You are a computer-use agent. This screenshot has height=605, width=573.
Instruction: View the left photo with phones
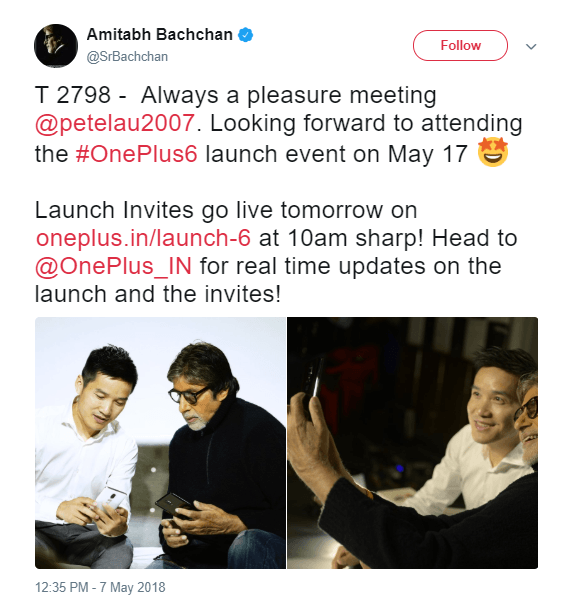[160, 443]
